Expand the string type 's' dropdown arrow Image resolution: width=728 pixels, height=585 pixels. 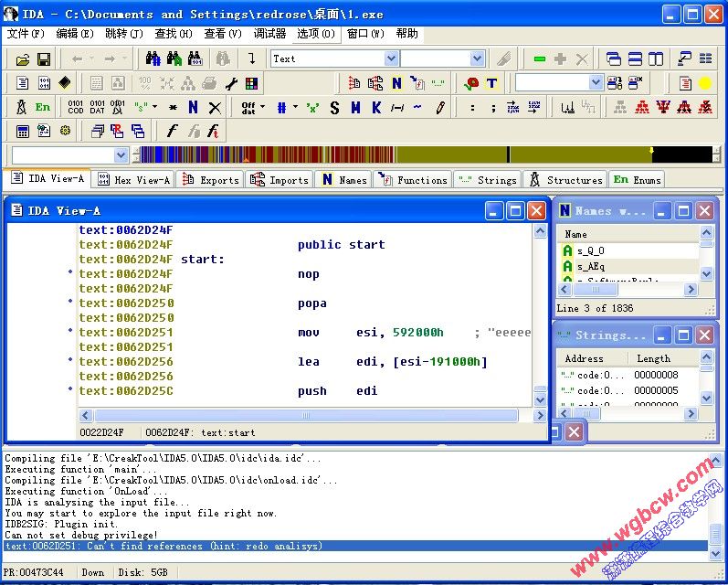click(x=154, y=107)
